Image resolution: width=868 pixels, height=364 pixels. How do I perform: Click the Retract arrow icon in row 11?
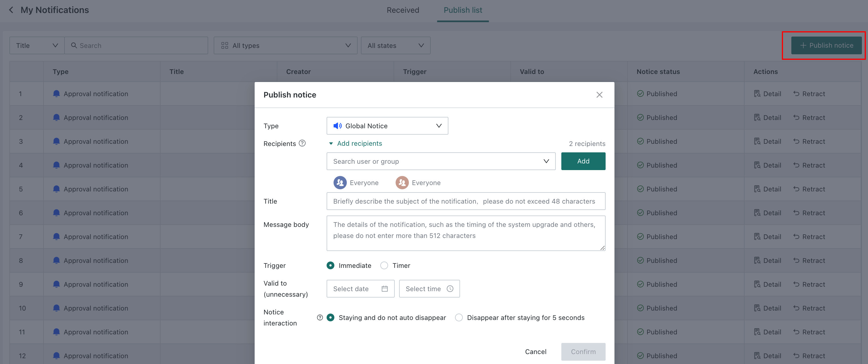click(796, 332)
